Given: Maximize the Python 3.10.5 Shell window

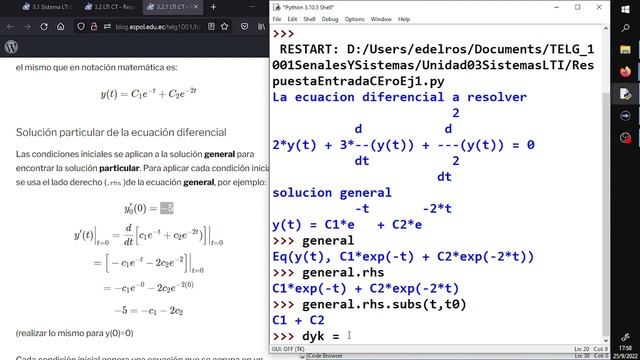Looking at the screenshot, I should point(578,7).
